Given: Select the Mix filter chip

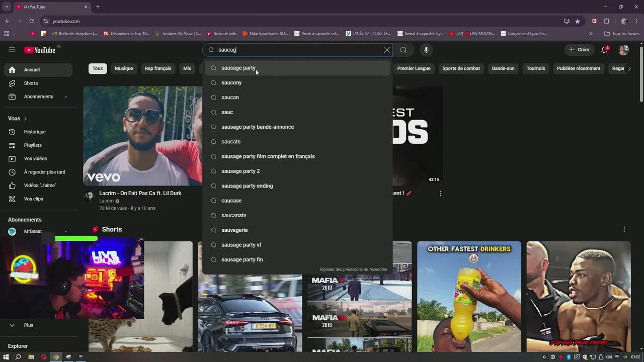Looking at the screenshot, I should click(187, 68).
